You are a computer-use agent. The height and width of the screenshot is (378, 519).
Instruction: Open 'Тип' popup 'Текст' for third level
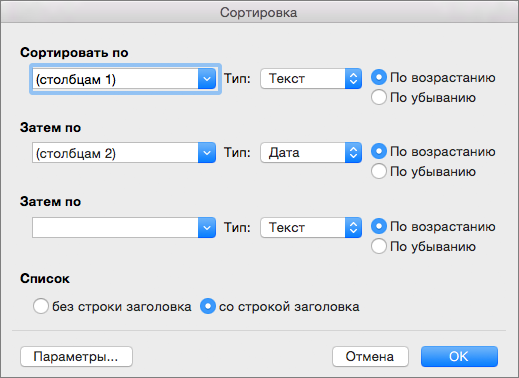coord(311,228)
